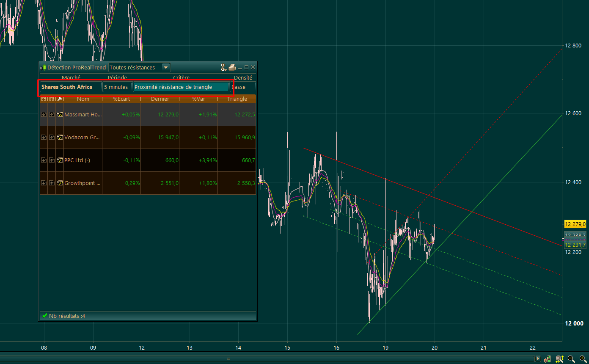This screenshot has width=589, height=364.
Task: Click the +0,05% ecart value
Action: coord(130,114)
